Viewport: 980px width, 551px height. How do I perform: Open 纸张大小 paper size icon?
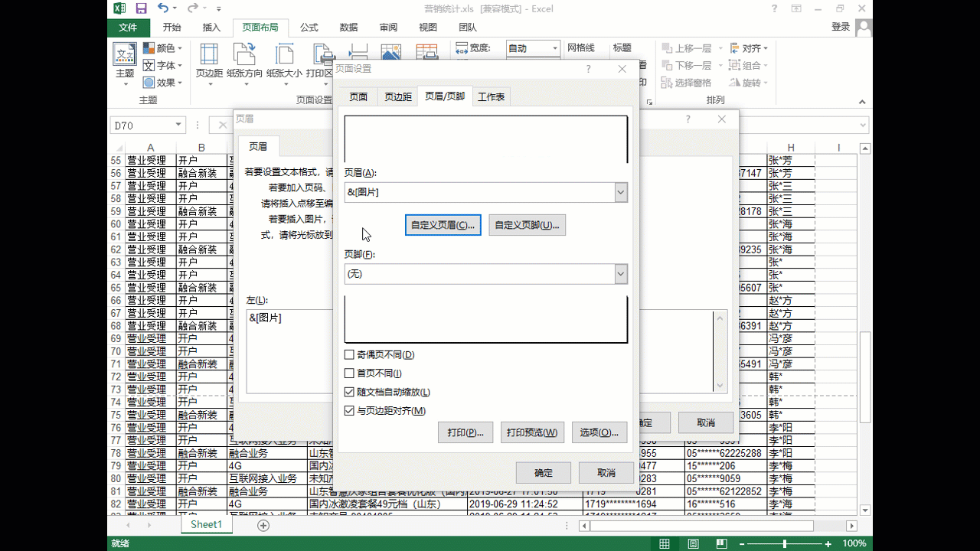284,61
